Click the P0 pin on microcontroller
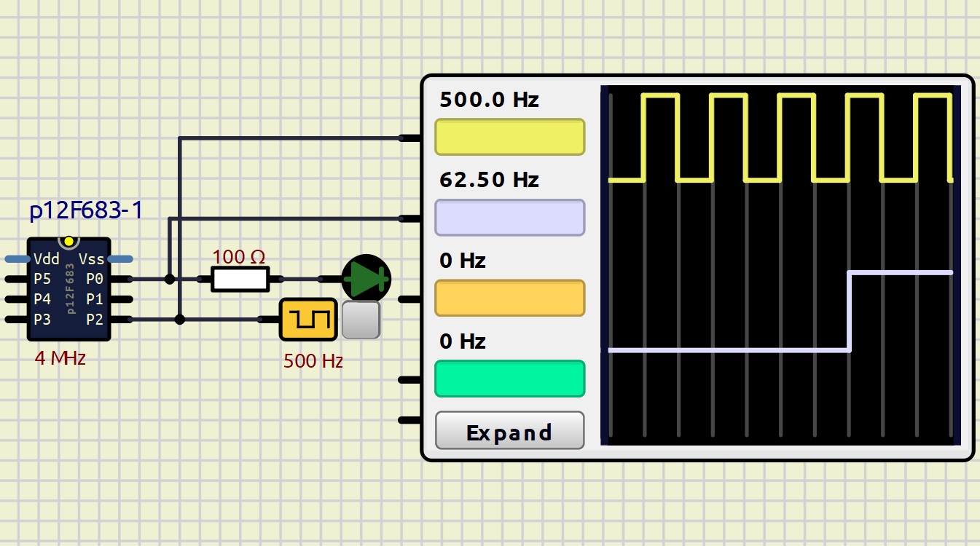Viewport: 980px width, 546px height. coord(121,279)
